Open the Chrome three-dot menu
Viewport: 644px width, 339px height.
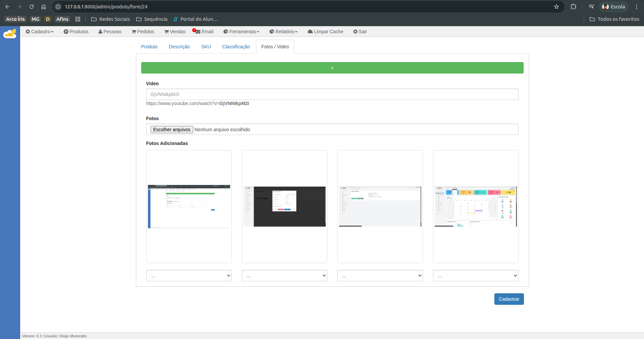[x=636, y=7]
